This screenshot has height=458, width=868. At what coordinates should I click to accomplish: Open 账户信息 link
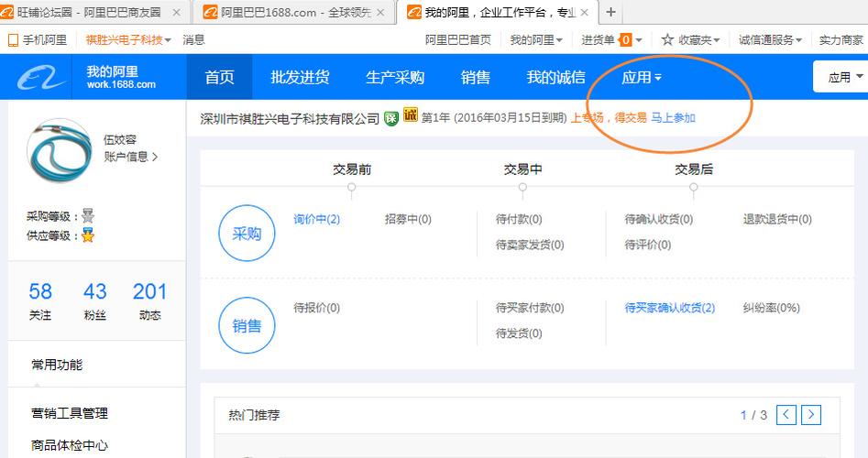pos(131,157)
